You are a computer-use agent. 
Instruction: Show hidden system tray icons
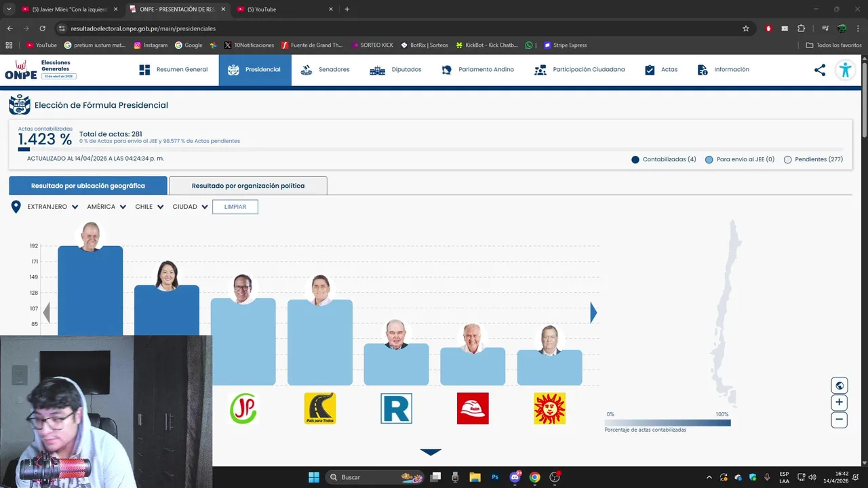pyautogui.click(x=709, y=477)
